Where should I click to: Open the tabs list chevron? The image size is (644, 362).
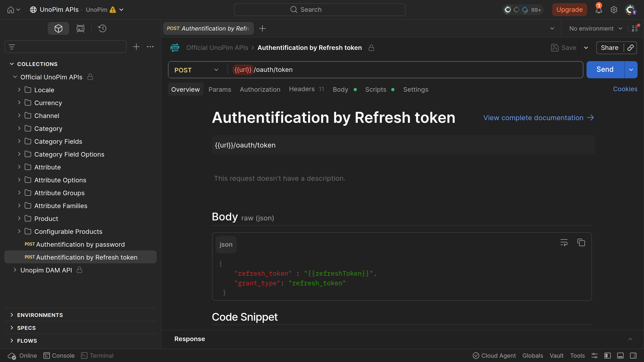[x=552, y=28]
